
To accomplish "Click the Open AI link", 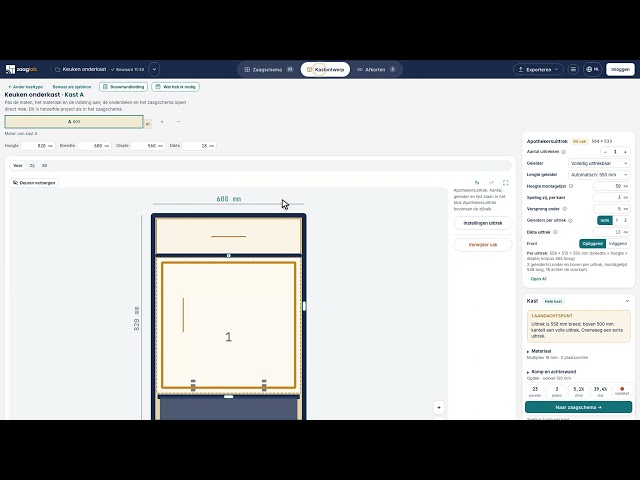I will tap(538, 279).
